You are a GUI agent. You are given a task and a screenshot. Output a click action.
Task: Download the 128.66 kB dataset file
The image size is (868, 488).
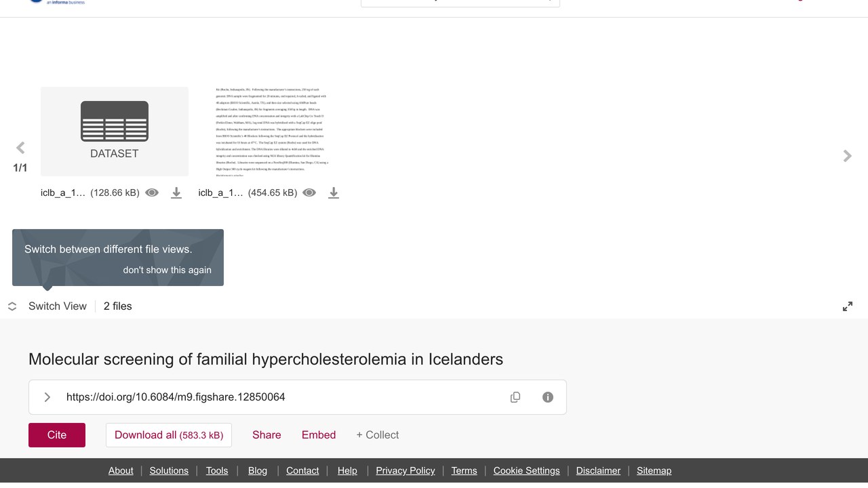[x=176, y=192]
